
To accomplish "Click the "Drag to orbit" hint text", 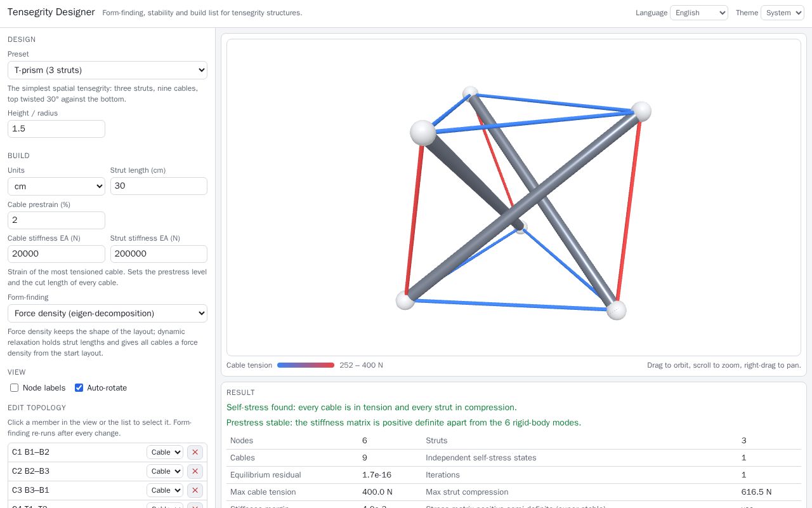I will (724, 365).
